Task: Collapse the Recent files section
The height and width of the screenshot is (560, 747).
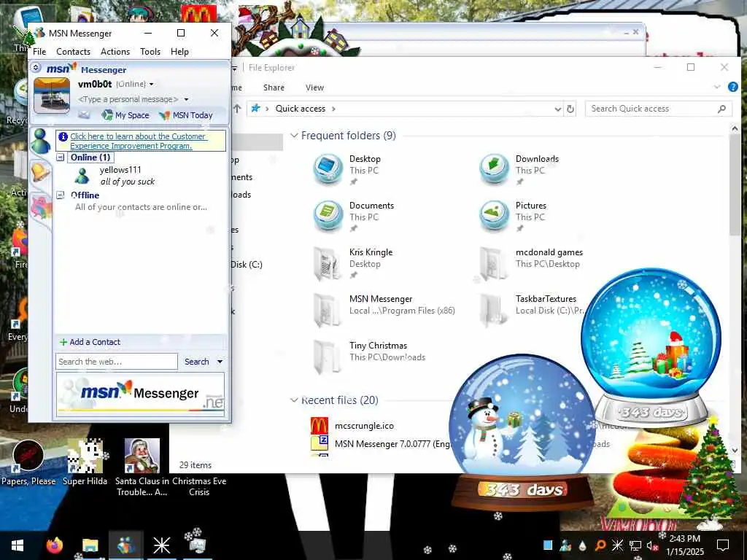Action: coord(294,400)
